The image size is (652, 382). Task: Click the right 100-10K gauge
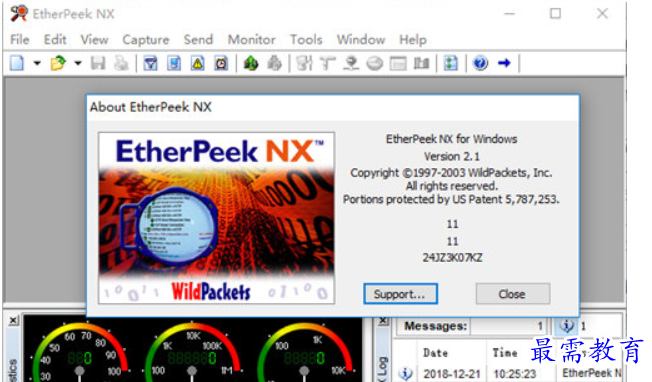click(305, 352)
